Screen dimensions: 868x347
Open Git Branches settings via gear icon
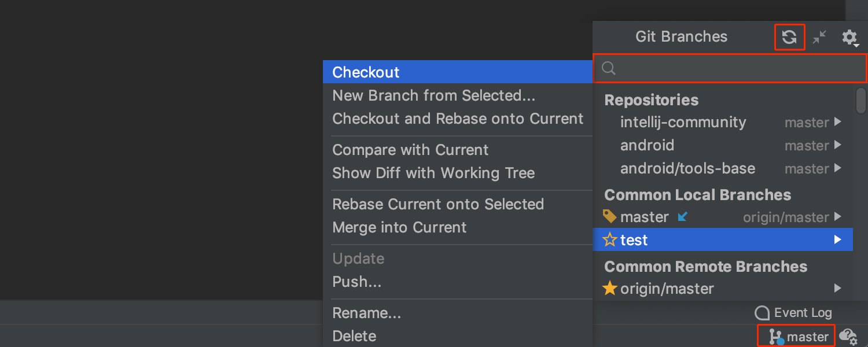click(849, 37)
